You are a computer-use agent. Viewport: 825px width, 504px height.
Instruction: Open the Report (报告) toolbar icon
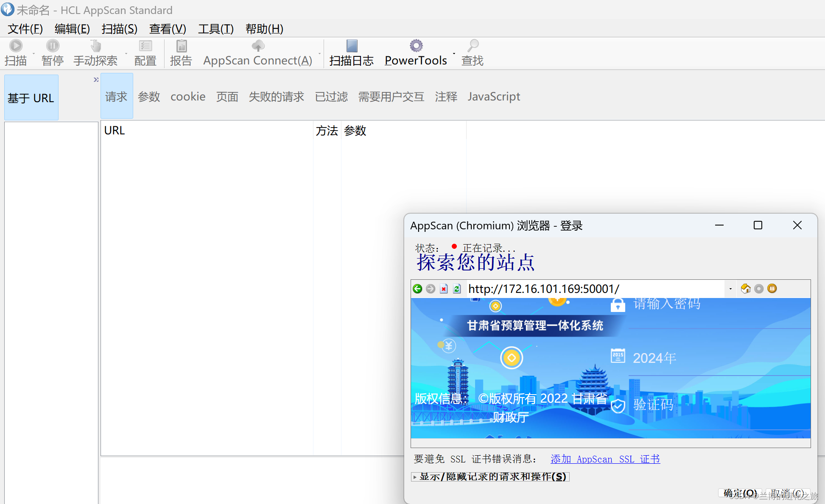pyautogui.click(x=182, y=46)
